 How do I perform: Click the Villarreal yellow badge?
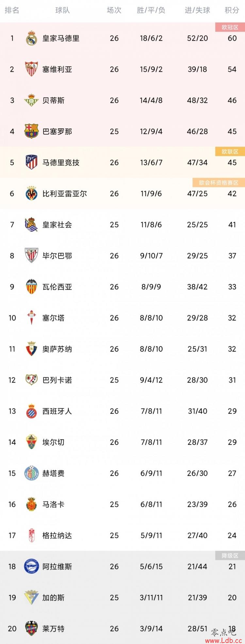(31, 193)
